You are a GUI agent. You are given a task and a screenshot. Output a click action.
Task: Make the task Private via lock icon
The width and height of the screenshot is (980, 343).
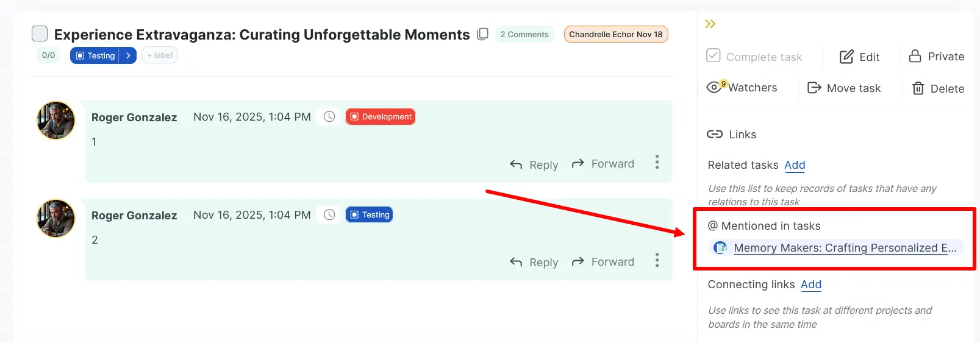tap(915, 56)
